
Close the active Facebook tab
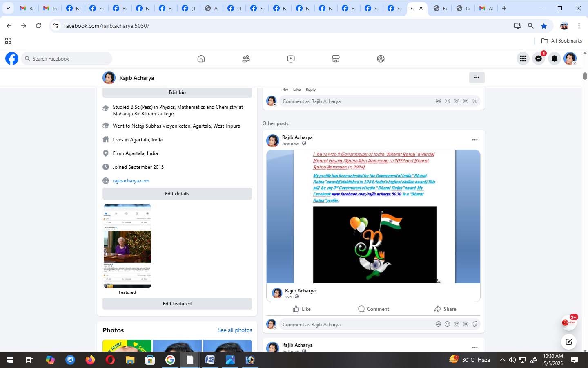[x=421, y=8]
